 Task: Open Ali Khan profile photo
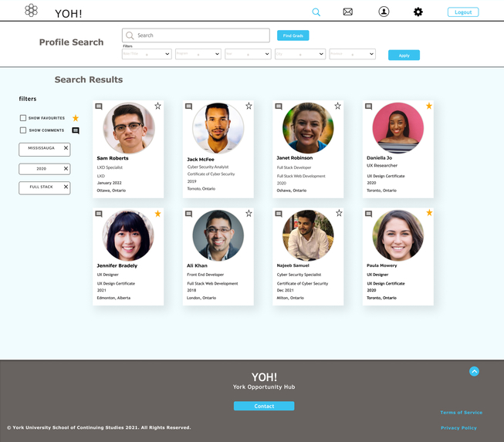click(x=218, y=235)
